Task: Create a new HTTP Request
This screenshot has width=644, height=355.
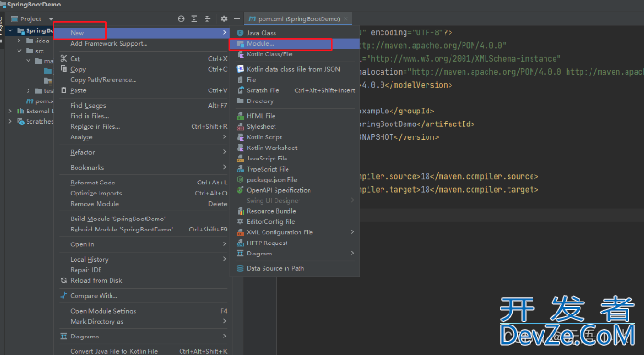Action: tap(296, 243)
